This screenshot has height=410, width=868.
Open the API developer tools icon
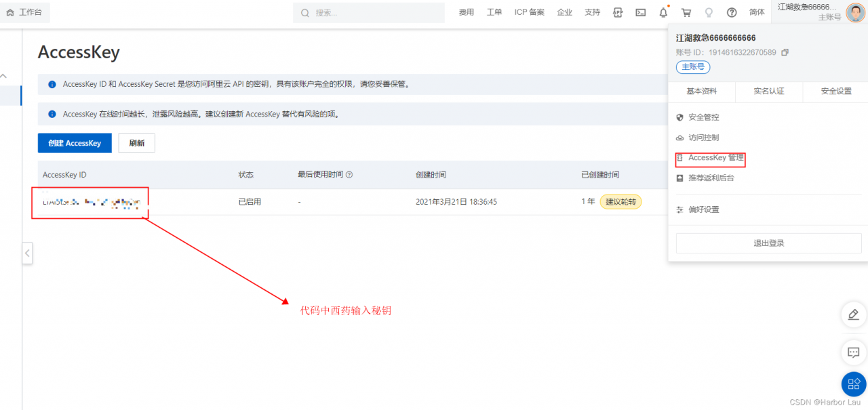(618, 12)
